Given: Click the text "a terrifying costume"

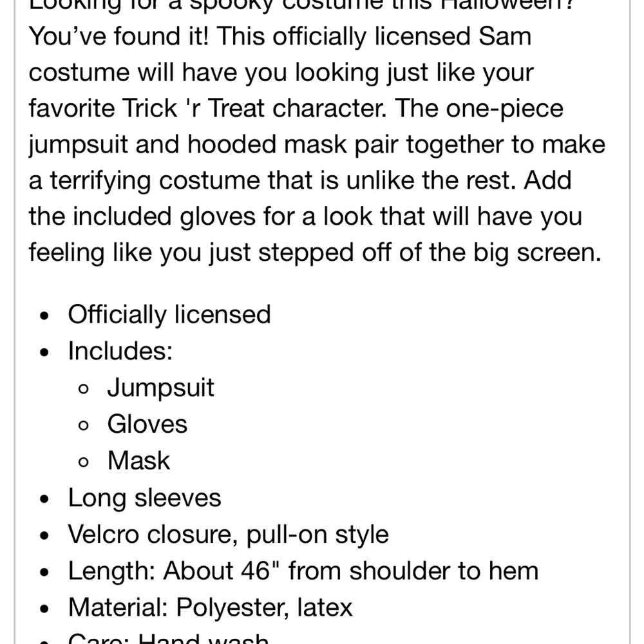Looking at the screenshot, I should click(144, 181).
